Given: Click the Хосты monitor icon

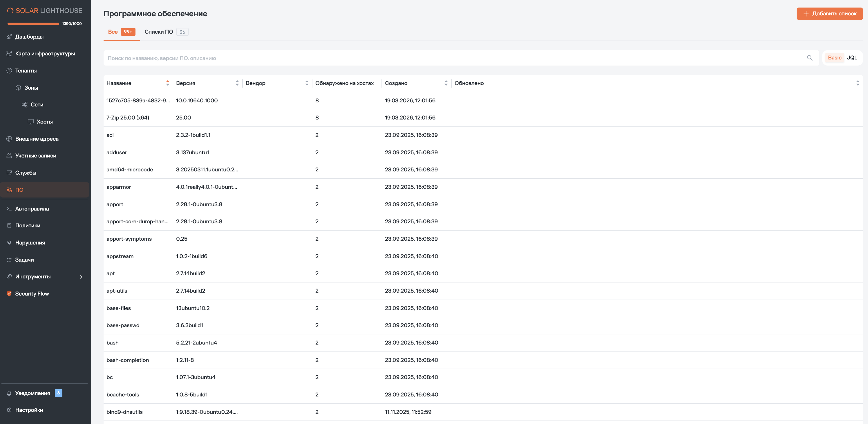Looking at the screenshot, I should [x=31, y=122].
